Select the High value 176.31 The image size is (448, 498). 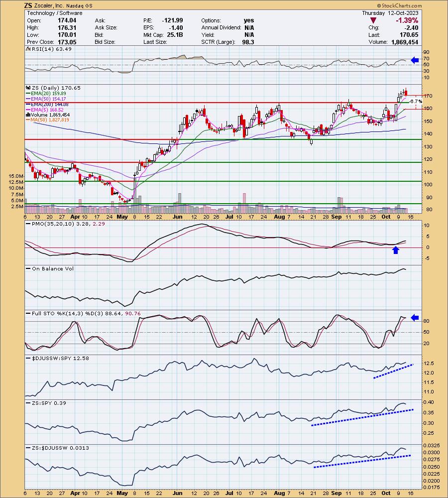(67, 27)
